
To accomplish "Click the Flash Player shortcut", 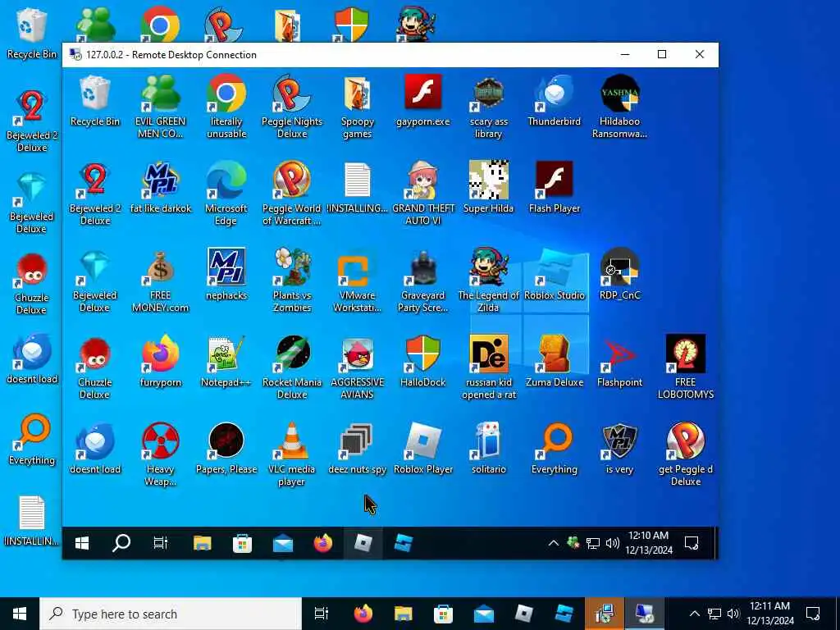I will 554,180.
